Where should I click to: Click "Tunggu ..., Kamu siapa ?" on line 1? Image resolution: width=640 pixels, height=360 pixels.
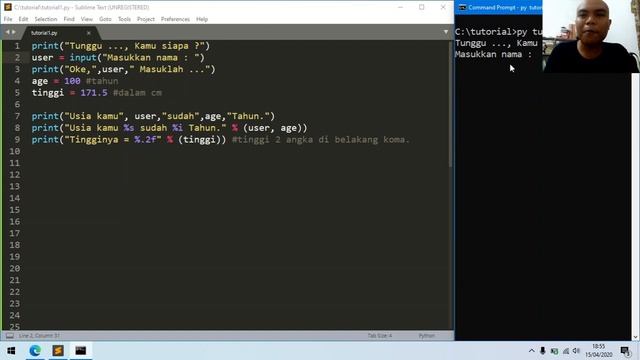134,46
